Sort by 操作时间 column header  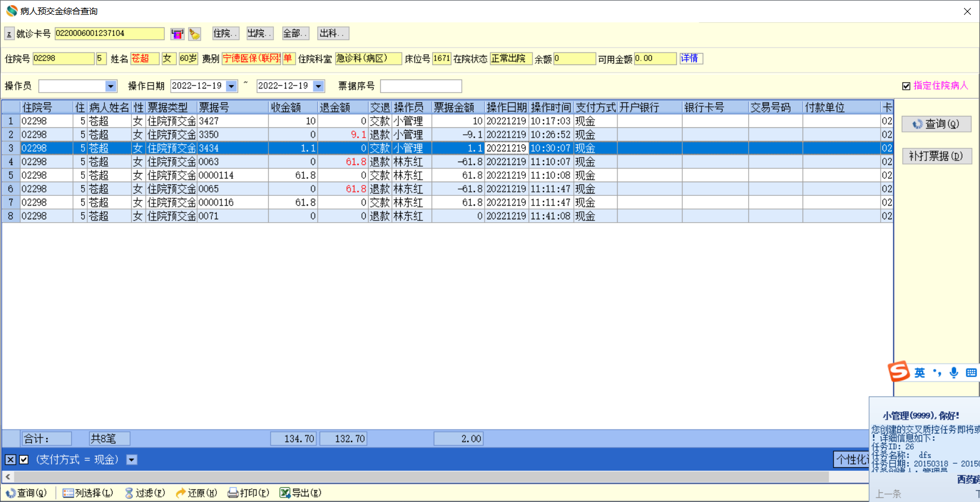click(x=551, y=107)
